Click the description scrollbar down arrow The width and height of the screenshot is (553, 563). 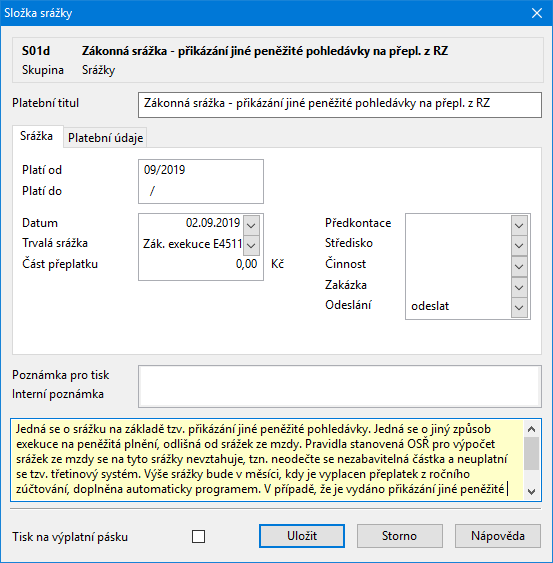532,491
